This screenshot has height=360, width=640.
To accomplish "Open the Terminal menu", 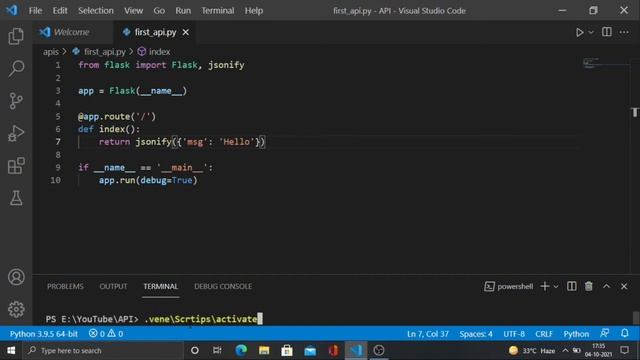I will pos(218,11).
